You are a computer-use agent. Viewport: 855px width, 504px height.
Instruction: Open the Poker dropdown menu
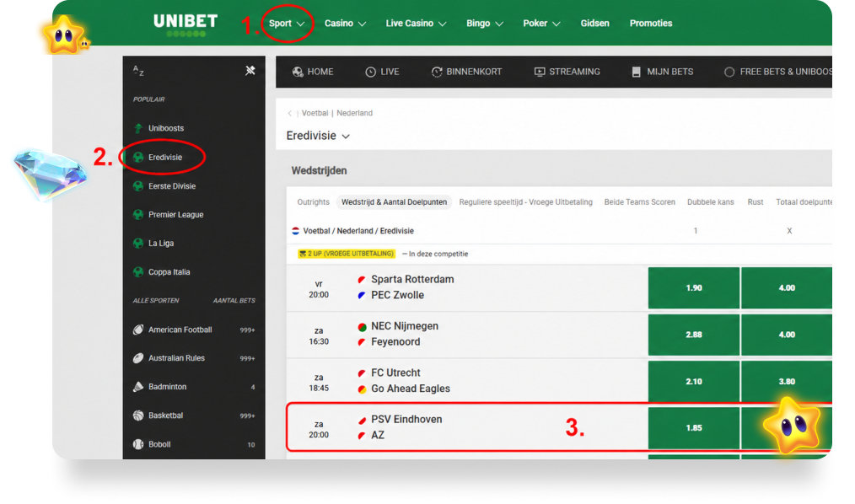click(x=541, y=24)
